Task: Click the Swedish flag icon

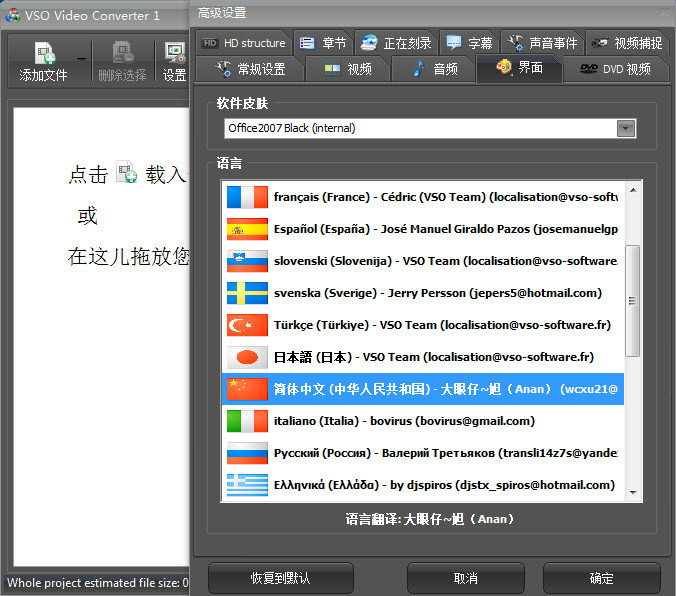Action: pos(247,293)
